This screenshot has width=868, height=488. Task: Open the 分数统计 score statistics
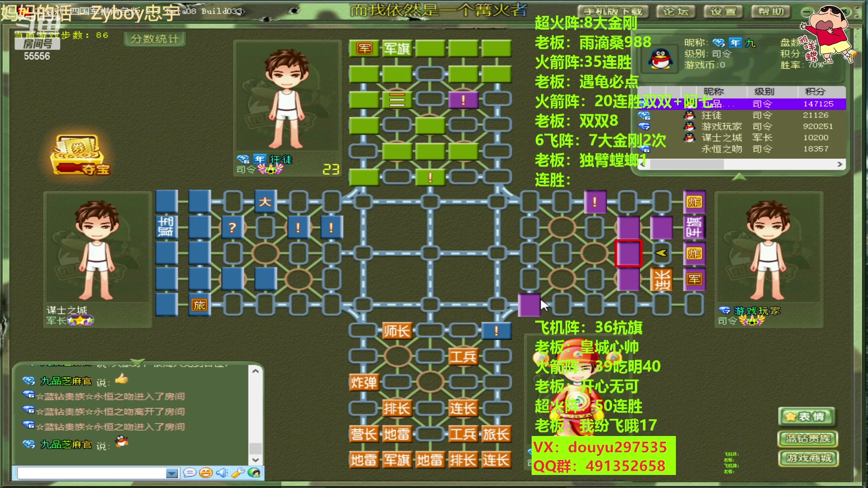pyautogui.click(x=155, y=39)
